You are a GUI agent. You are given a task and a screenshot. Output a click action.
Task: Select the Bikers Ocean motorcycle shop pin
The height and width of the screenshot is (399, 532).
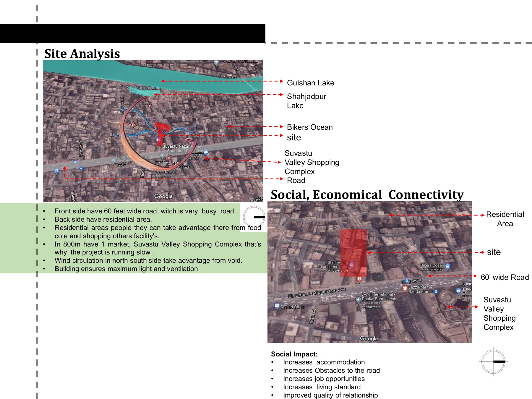tap(447, 267)
